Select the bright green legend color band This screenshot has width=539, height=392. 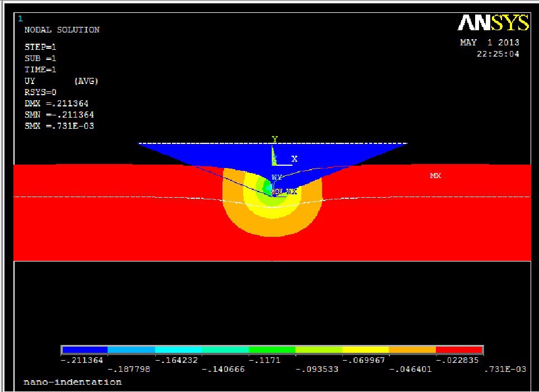click(272, 349)
